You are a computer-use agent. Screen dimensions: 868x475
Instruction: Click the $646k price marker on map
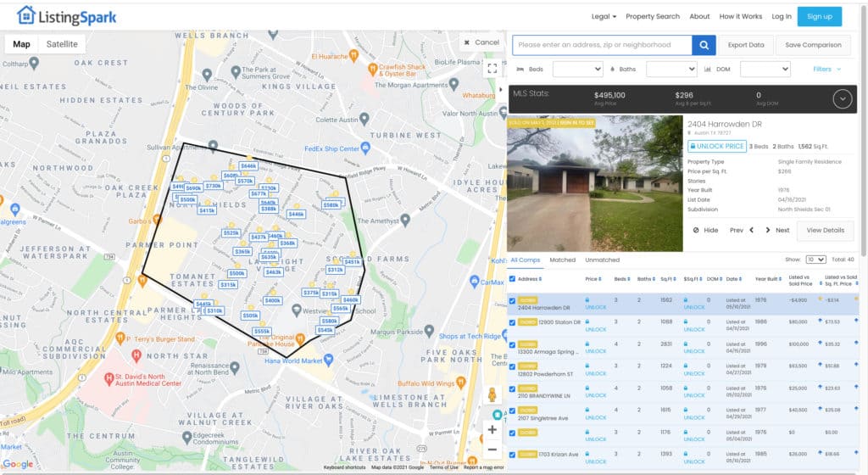click(248, 165)
